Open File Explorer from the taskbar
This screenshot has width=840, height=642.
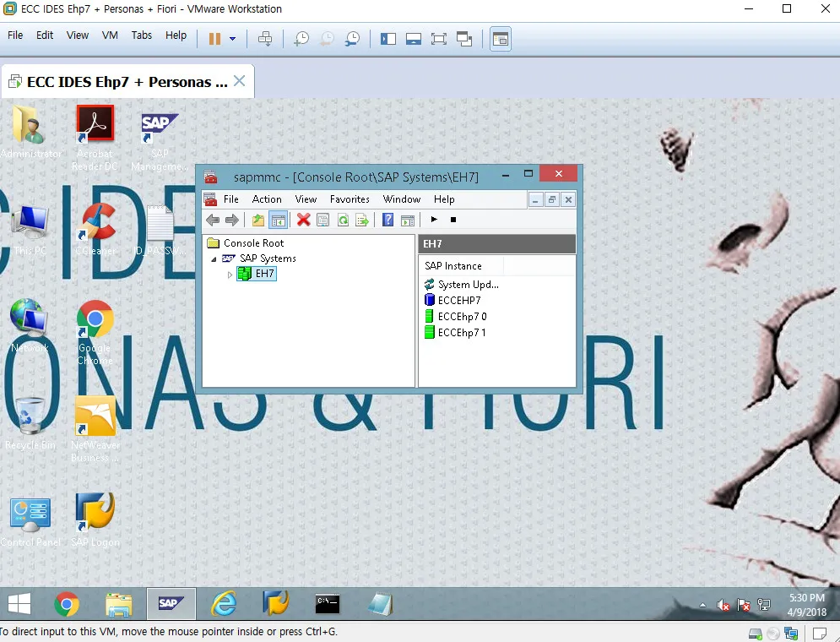click(119, 604)
